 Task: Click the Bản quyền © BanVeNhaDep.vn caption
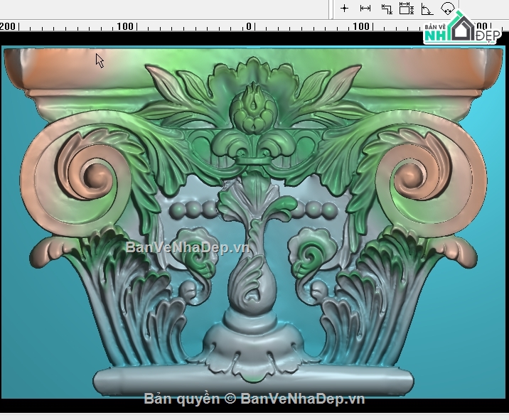[x=254, y=399]
